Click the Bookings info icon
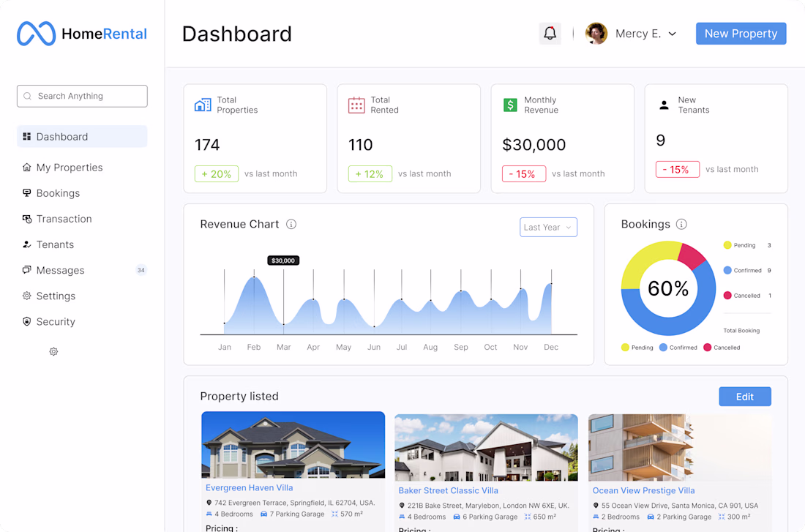The image size is (805, 532). (x=681, y=225)
